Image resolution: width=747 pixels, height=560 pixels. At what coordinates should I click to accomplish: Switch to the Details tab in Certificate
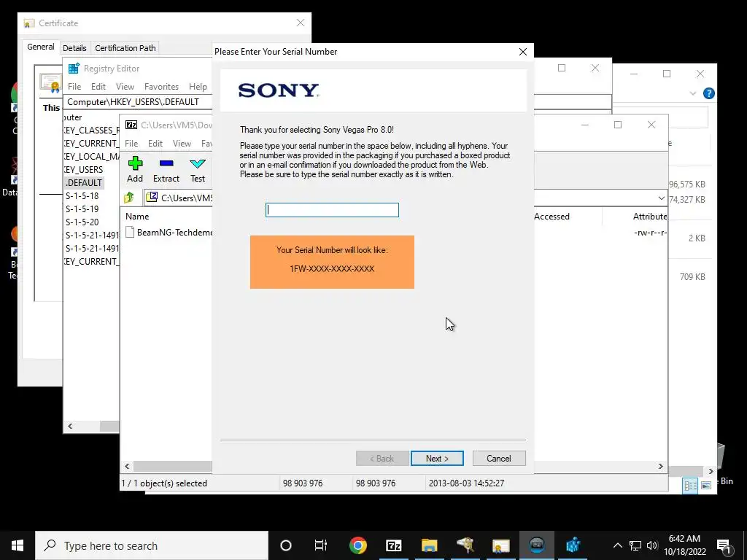pyautogui.click(x=74, y=47)
